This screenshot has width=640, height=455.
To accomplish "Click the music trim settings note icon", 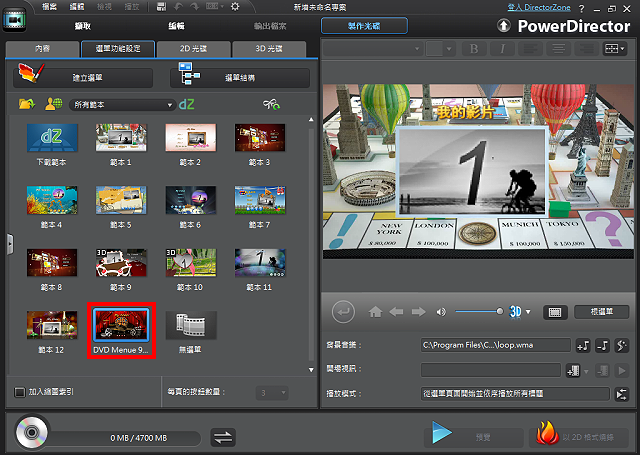I will (622, 346).
